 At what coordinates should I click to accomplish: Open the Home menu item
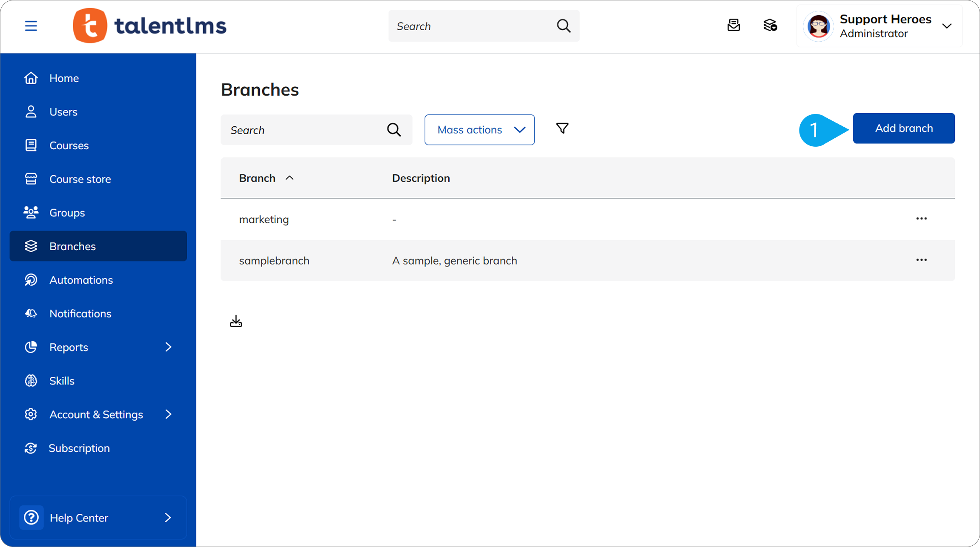tap(64, 78)
